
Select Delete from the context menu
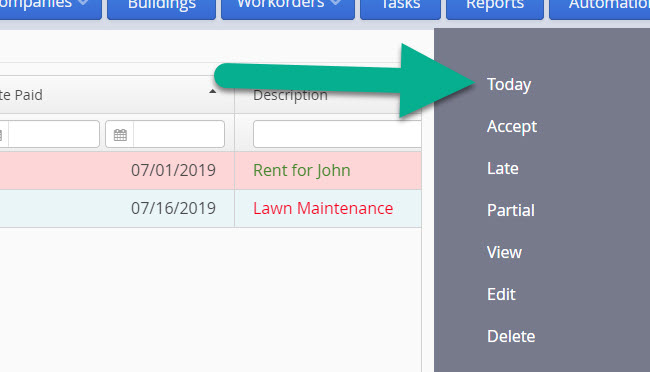(x=511, y=336)
